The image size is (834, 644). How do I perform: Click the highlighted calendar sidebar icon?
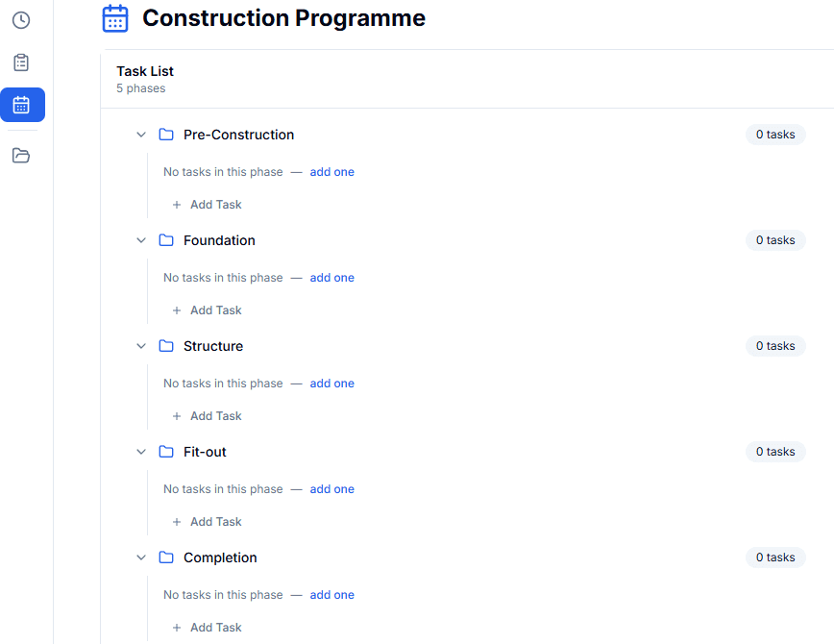[x=21, y=105]
